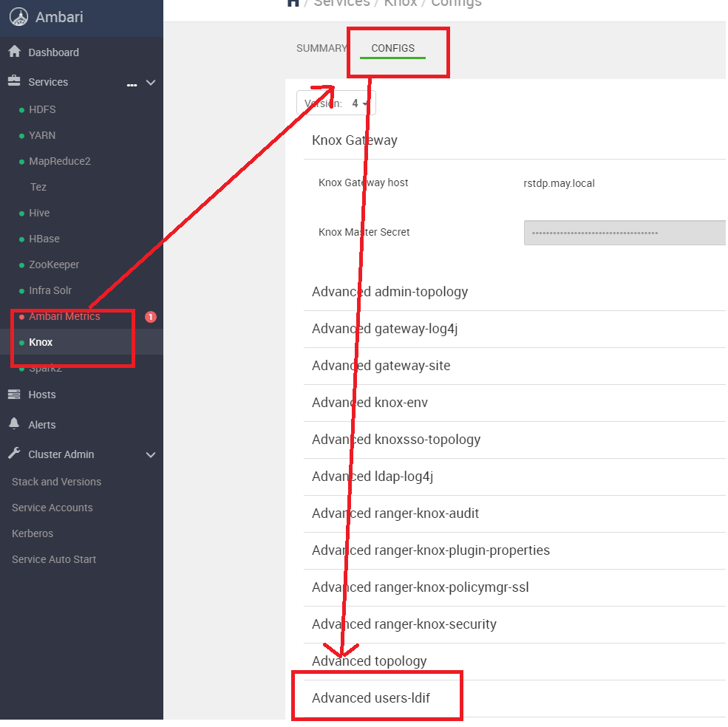Open the Hive service
Viewport: 728px width, 727px height.
(x=39, y=213)
